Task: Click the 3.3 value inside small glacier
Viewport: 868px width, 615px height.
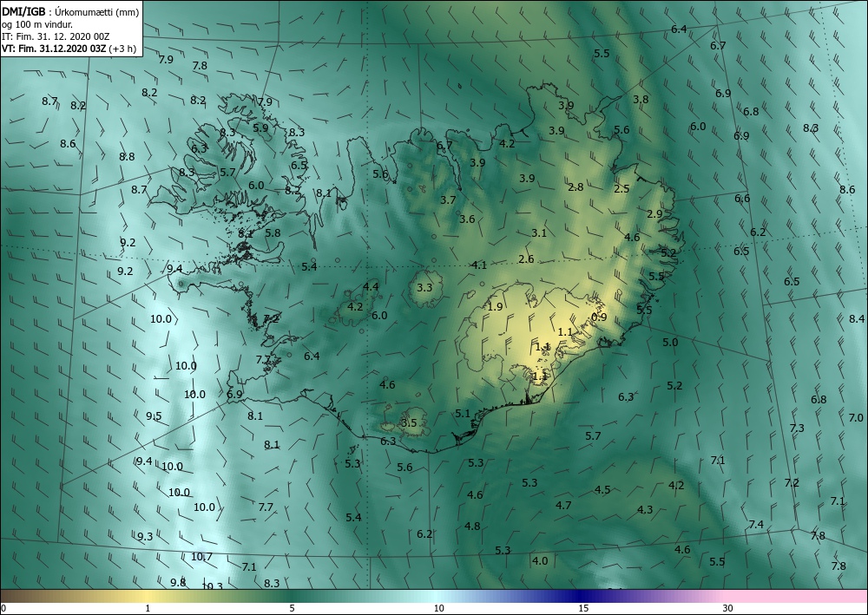Action: [424, 288]
